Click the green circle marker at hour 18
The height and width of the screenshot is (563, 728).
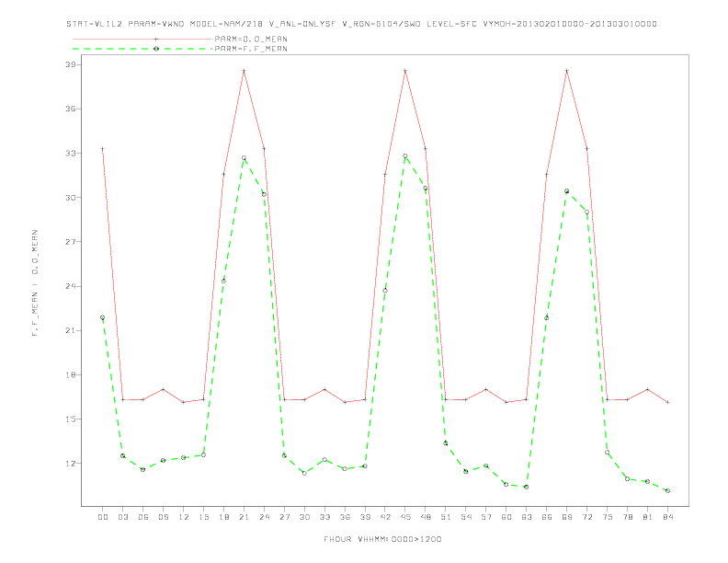coord(223,281)
